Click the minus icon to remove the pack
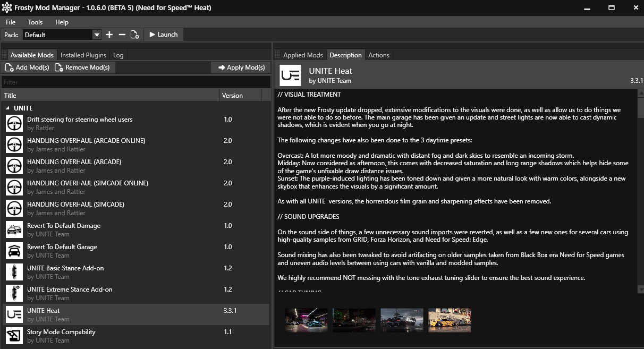 [x=122, y=35]
